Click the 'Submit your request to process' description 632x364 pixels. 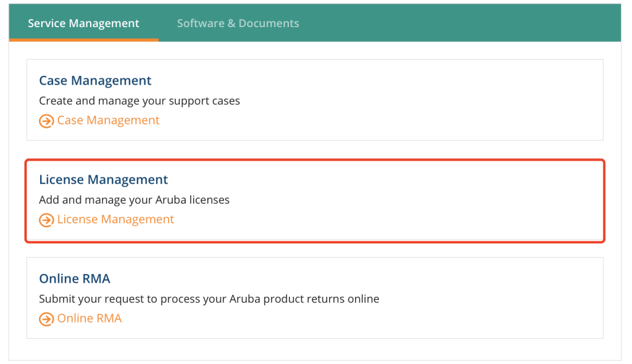tap(209, 299)
